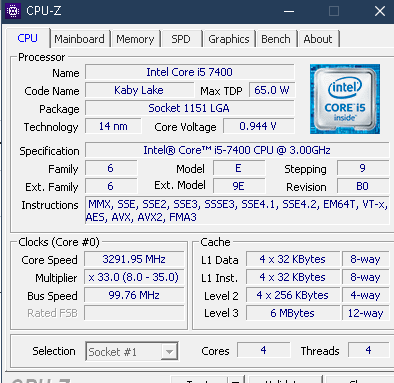Click the L1 Data 8-way associativity

[x=365, y=259]
